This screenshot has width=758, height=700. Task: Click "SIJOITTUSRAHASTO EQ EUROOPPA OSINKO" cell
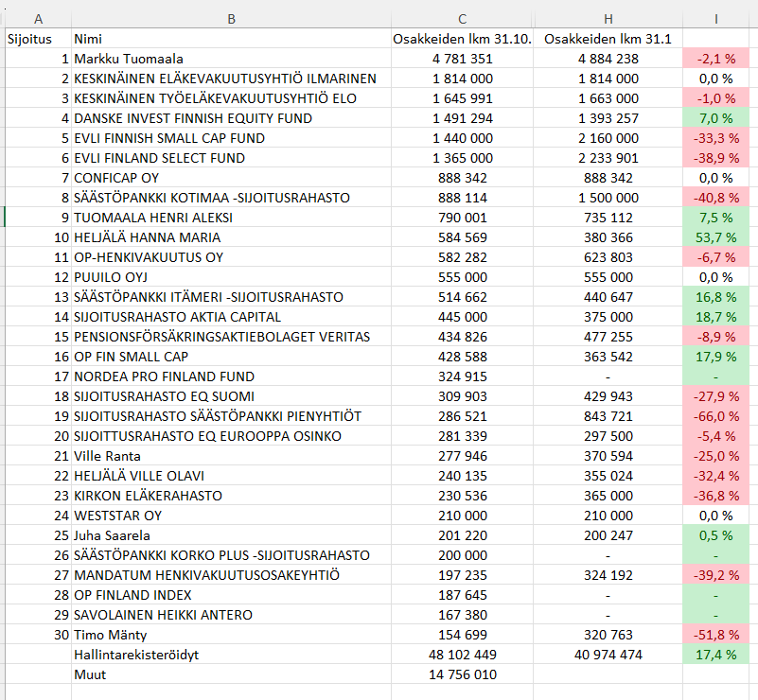(x=231, y=436)
